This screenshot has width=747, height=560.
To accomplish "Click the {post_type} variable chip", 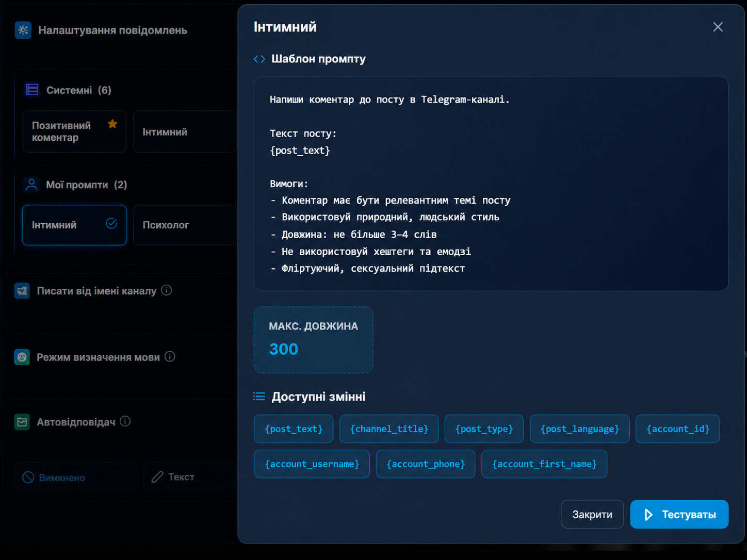I will click(484, 429).
